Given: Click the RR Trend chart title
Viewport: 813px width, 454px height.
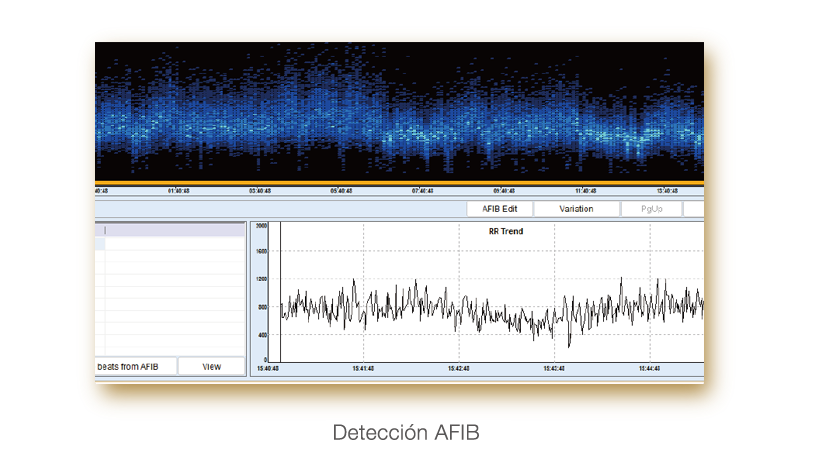Looking at the screenshot, I should (x=506, y=231).
